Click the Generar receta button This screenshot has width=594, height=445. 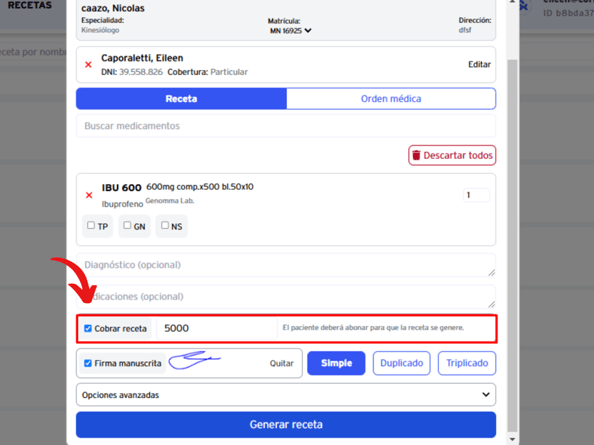(286, 425)
